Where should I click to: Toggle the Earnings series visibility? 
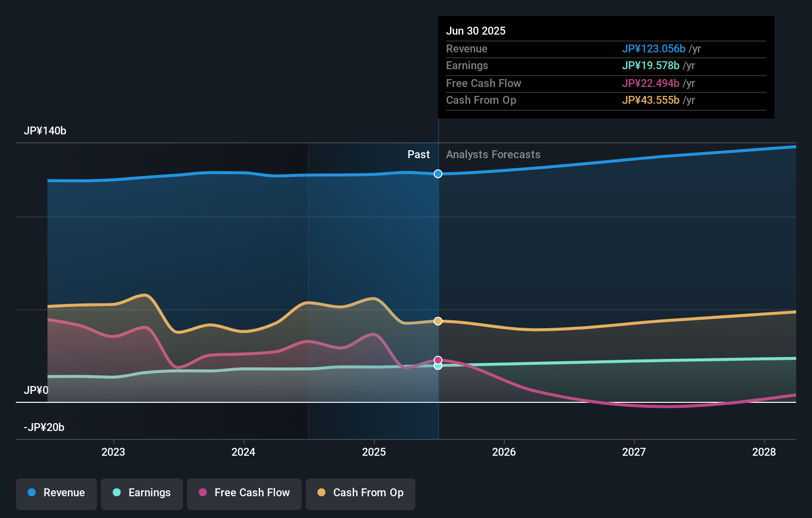point(142,493)
